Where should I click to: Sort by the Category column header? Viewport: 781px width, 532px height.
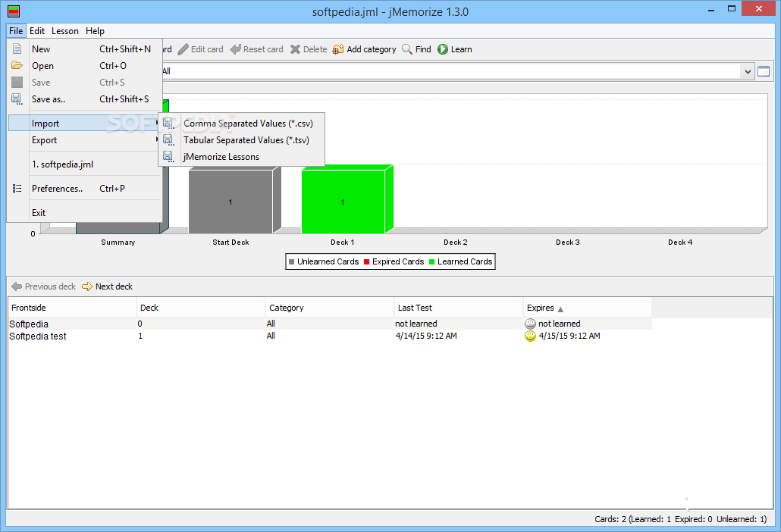click(330, 308)
